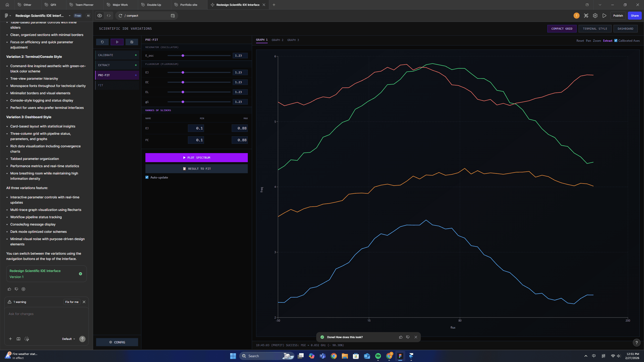Click the Plot Spectrum button
This screenshot has height=362, width=644.
point(196,158)
